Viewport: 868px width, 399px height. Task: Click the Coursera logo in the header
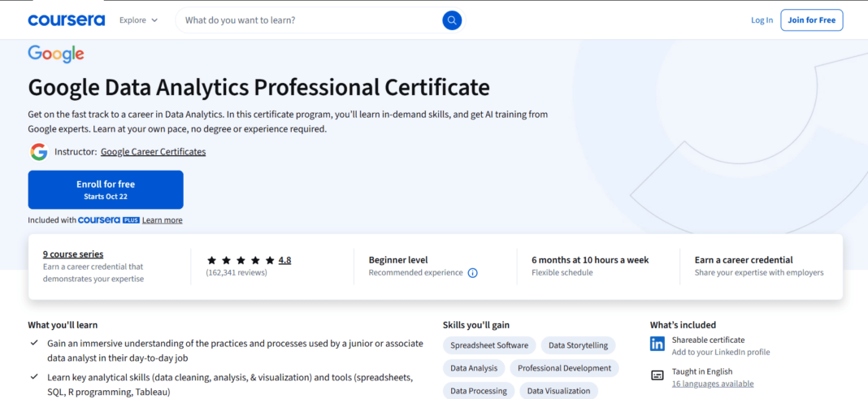pos(67,20)
